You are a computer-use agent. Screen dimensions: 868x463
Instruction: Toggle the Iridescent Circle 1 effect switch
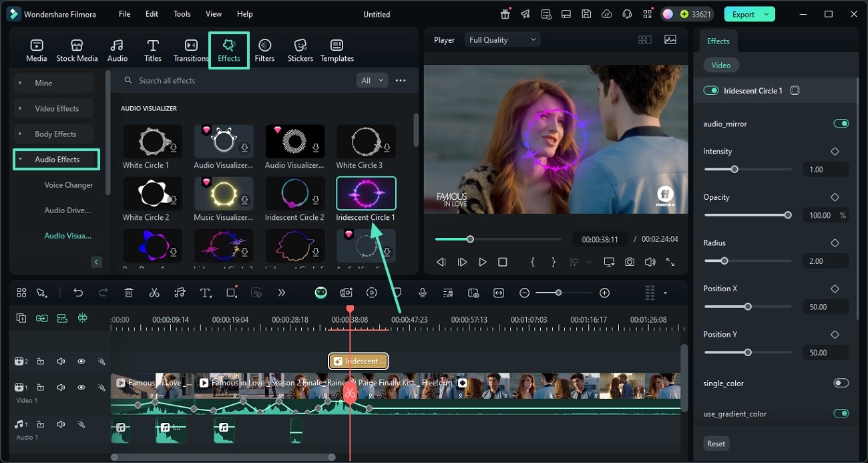click(x=711, y=90)
